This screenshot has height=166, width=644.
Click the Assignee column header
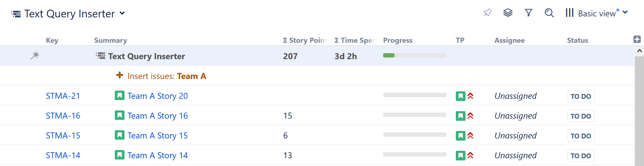tap(509, 40)
